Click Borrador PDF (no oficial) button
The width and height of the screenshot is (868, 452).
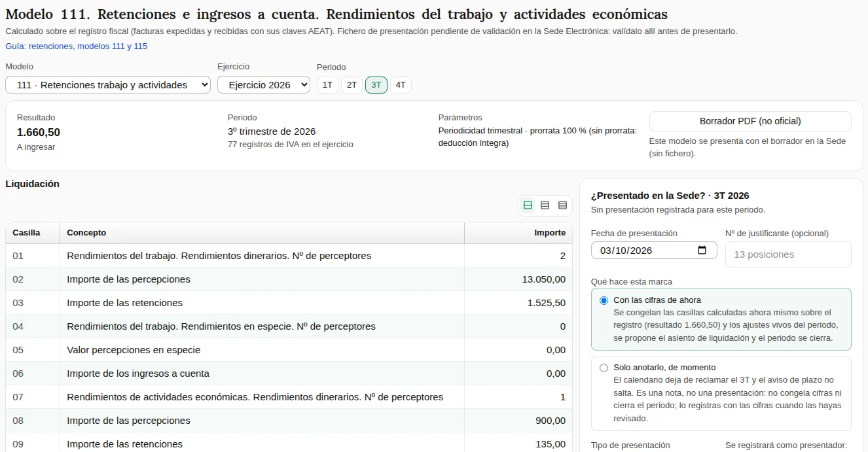(750, 121)
